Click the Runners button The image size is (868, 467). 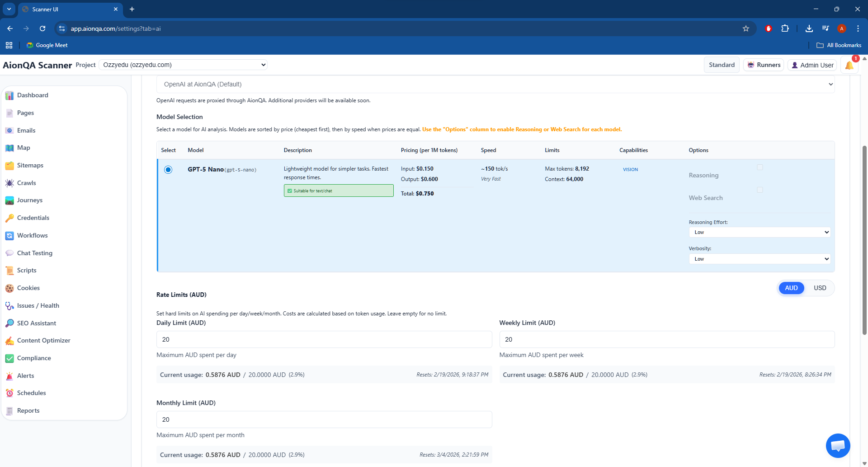(x=764, y=65)
